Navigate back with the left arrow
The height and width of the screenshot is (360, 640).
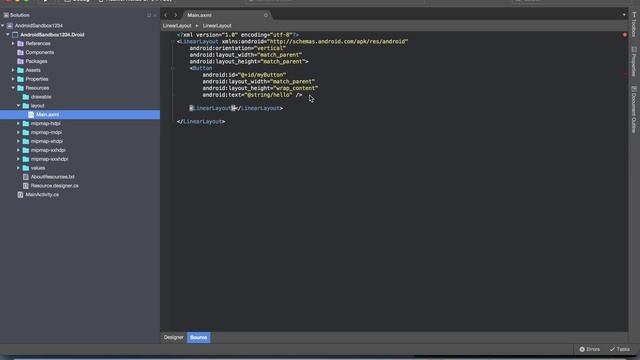pos(166,15)
